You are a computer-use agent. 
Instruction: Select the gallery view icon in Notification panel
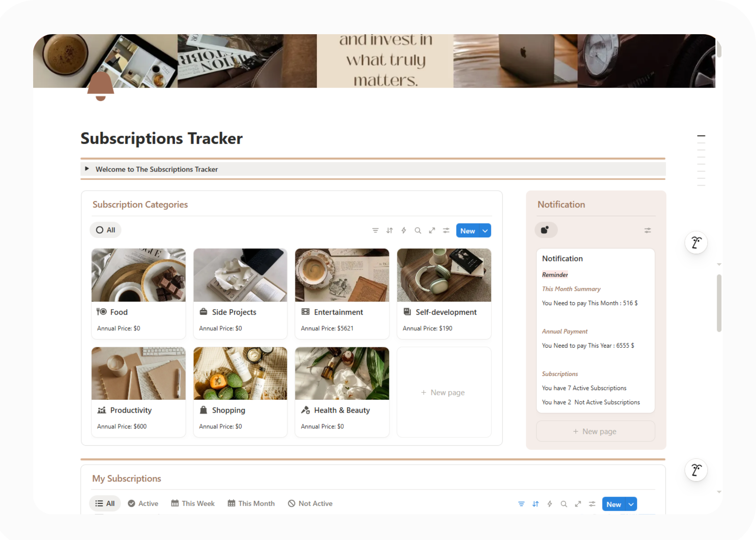546,230
